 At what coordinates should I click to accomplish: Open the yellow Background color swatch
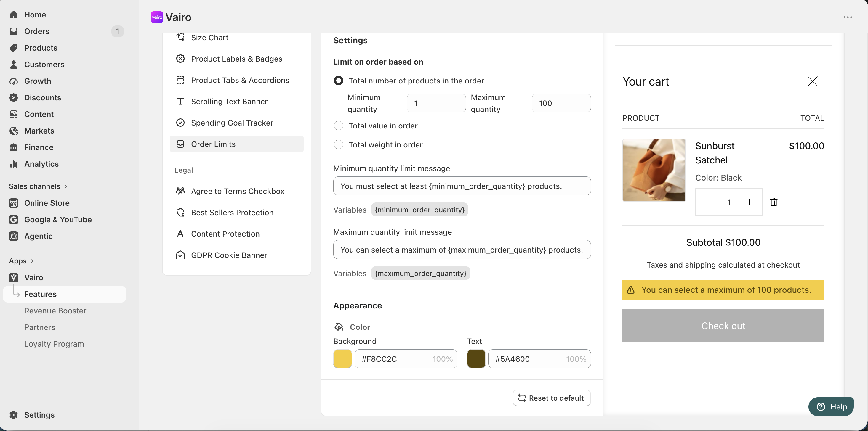click(x=342, y=359)
